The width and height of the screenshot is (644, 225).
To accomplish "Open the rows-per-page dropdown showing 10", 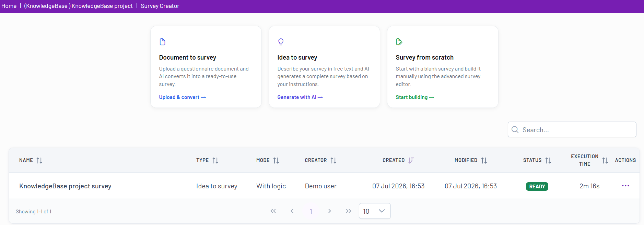I will click(375, 211).
